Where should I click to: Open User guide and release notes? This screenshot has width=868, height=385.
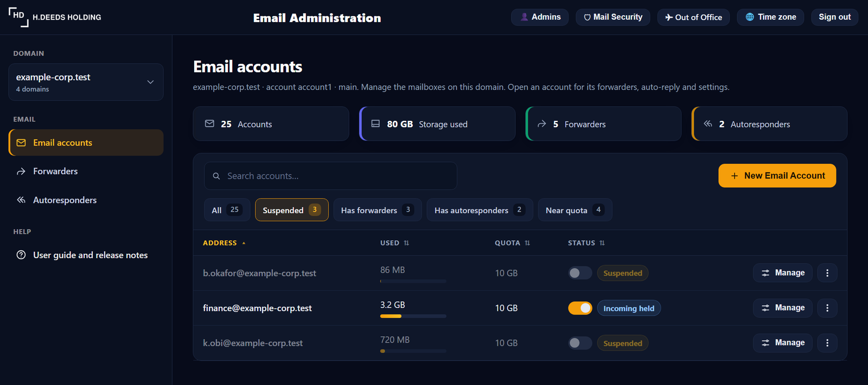[86, 255]
